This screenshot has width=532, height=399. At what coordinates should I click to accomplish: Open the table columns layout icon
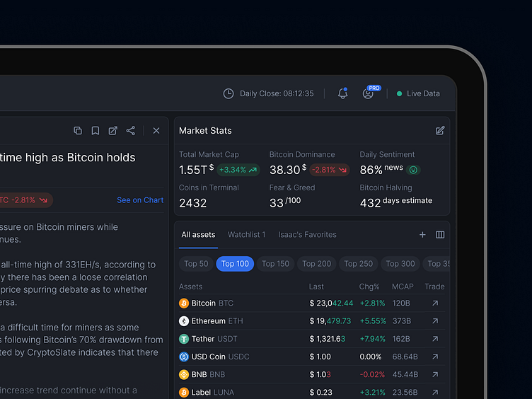tap(440, 235)
